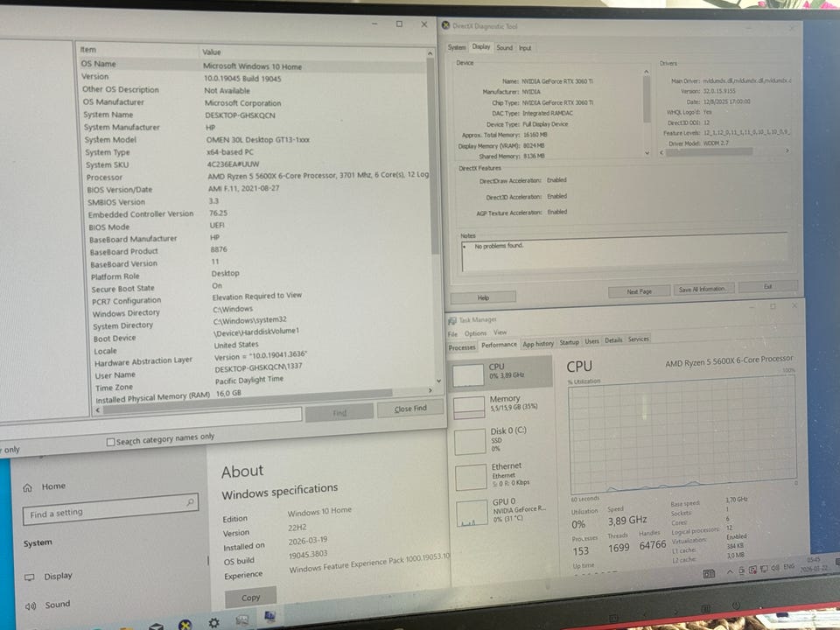This screenshot has width=840, height=630.
Task: Open the taskbar clock and date
Action: pyautogui.click(x=814, y=563)
